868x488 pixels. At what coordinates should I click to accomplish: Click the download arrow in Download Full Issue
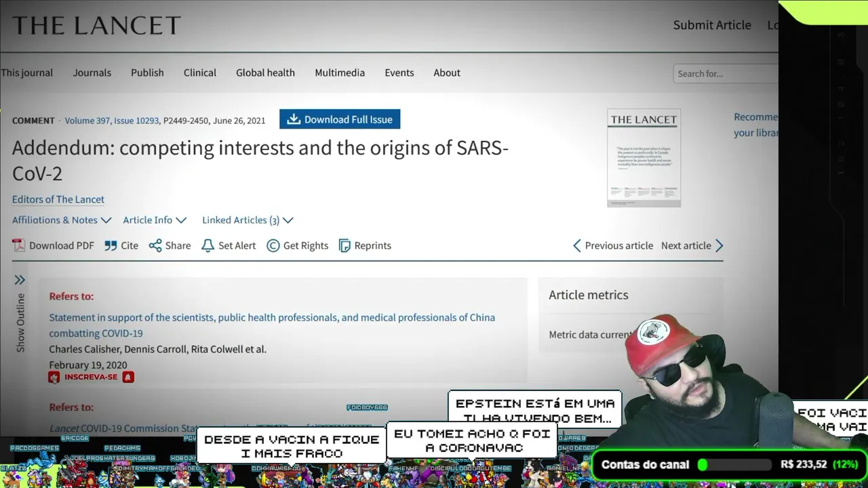(294, 119)
